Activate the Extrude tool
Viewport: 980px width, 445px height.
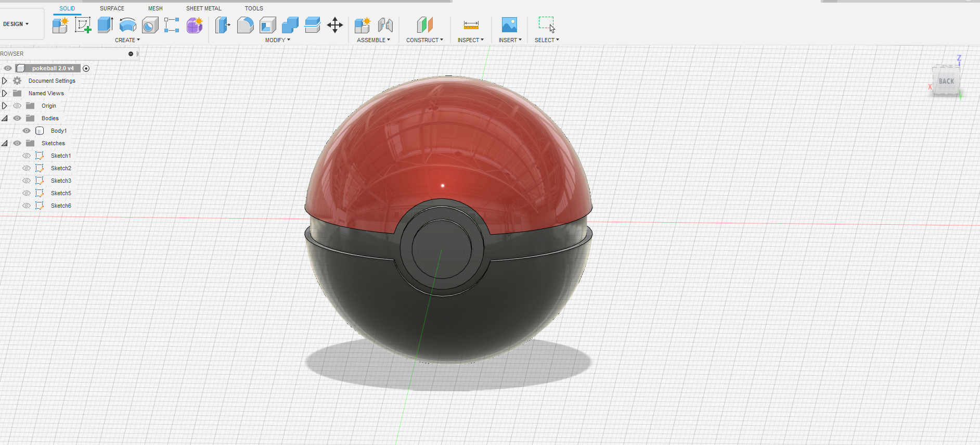(105, 25)
